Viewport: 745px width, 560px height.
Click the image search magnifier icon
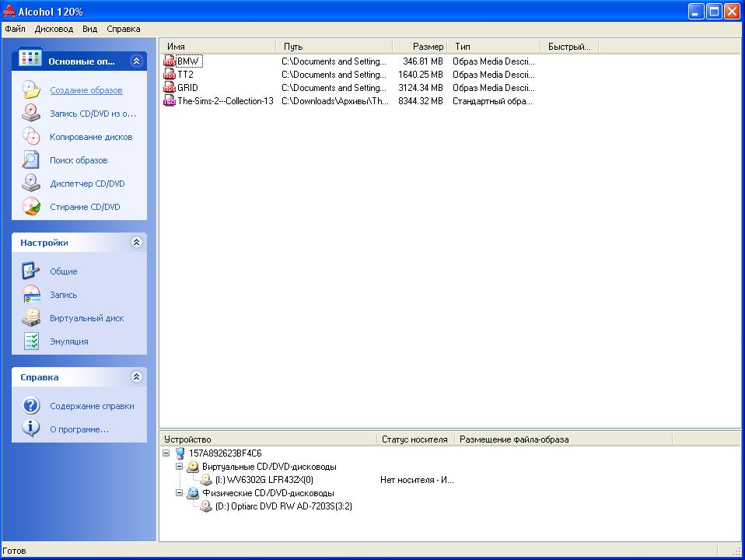(x=30, y=160)
